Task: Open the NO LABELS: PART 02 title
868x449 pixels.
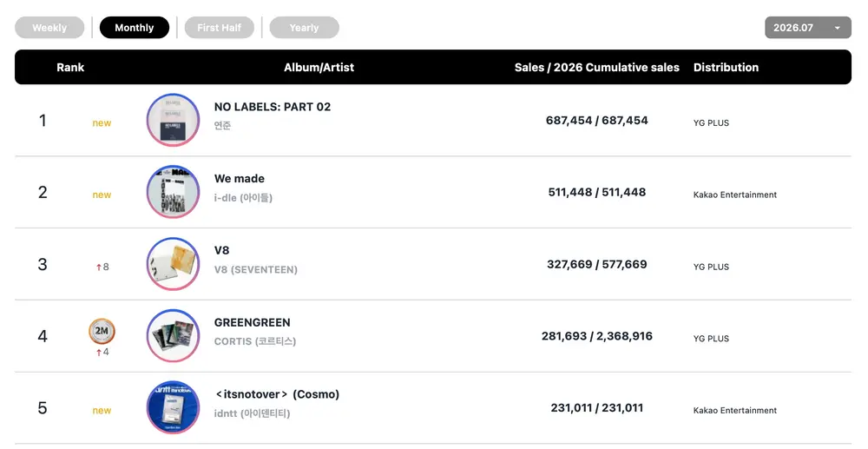Action: [273, 107]
